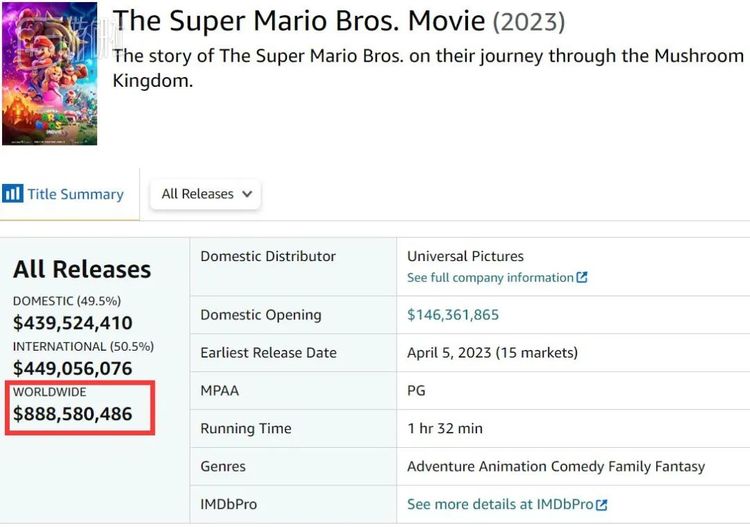This screenshot has height=527, width=750.
Task: Click the worldwide gross $888,580,486 figure
Action: pos(72,414)
